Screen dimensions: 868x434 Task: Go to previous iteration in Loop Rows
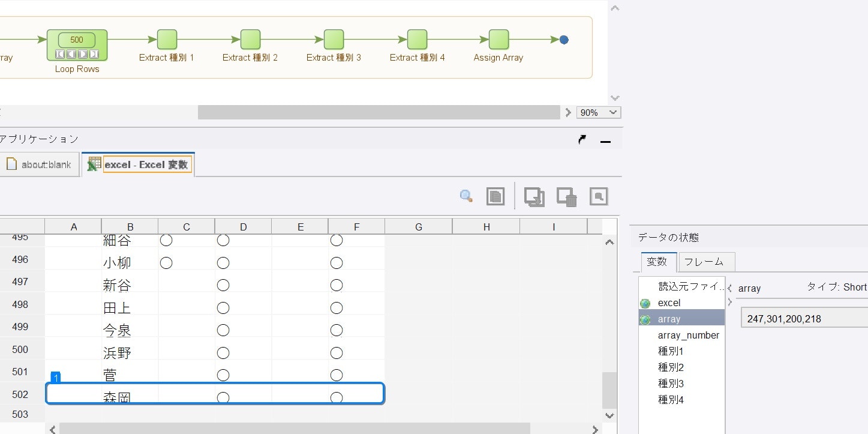71,54
